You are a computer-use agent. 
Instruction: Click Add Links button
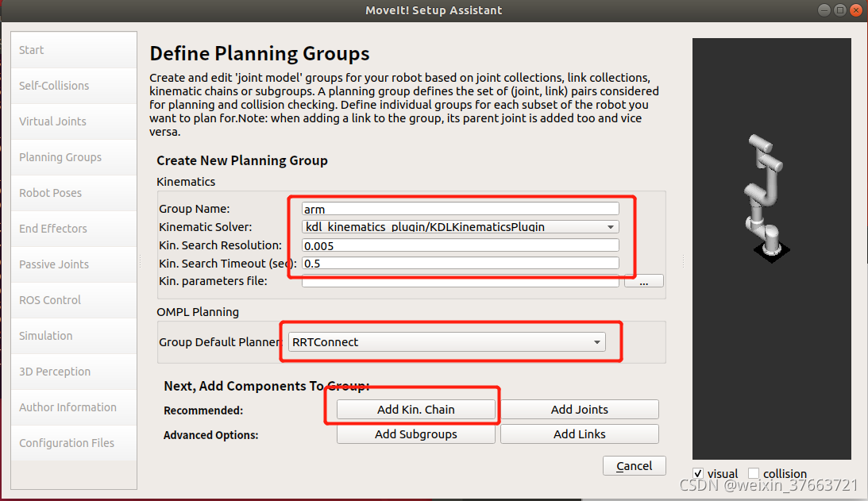pyautogui.click(x=580, y=434)
